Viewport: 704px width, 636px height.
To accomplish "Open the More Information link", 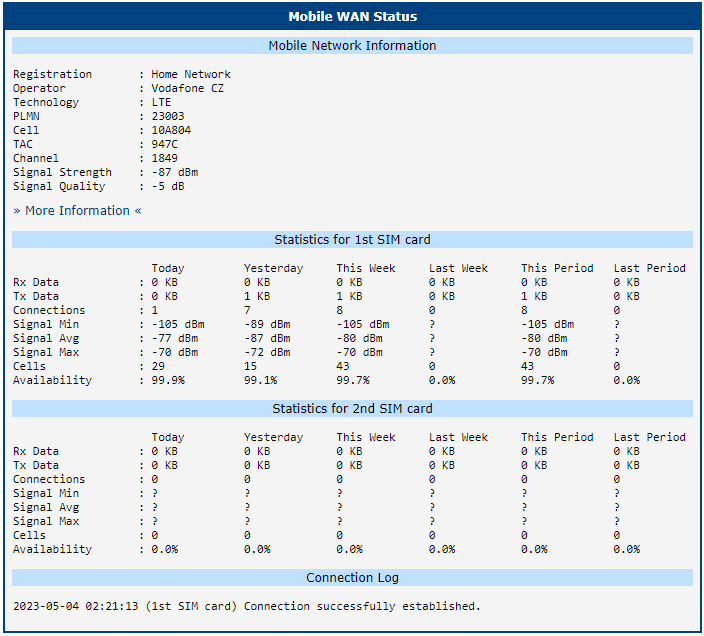I will point(77,211).
